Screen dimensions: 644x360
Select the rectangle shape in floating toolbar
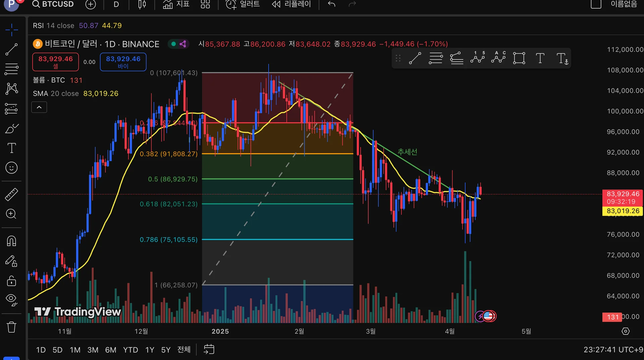519,58
